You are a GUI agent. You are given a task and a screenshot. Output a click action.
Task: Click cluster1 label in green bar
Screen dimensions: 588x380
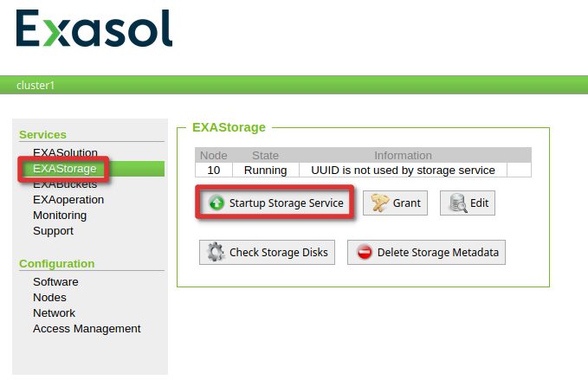36,86
